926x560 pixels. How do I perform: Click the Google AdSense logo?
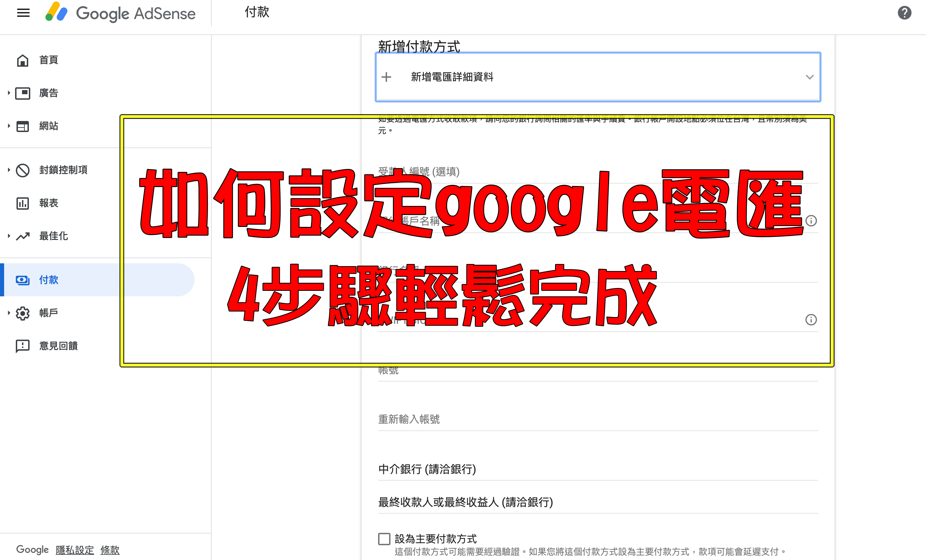point(120,13)
